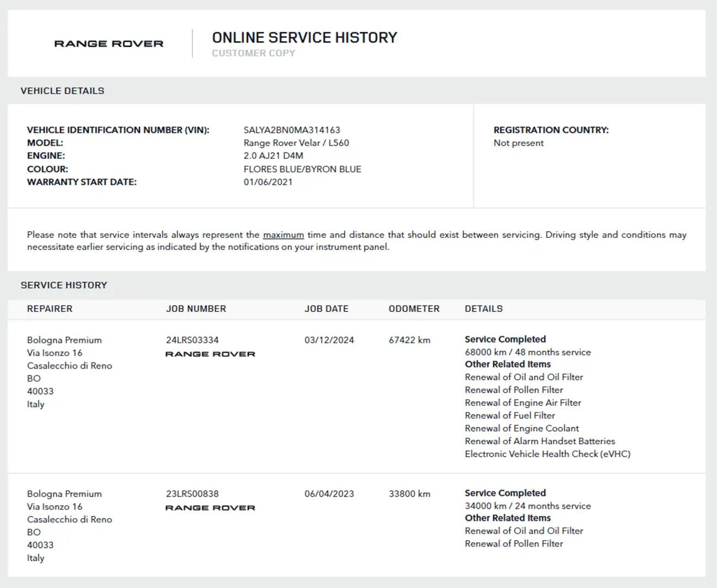The height and width of the screenshot is (588, 717).
Task: Click the Renewal of Engine Coolant item
Action: (x=522, y=428)
